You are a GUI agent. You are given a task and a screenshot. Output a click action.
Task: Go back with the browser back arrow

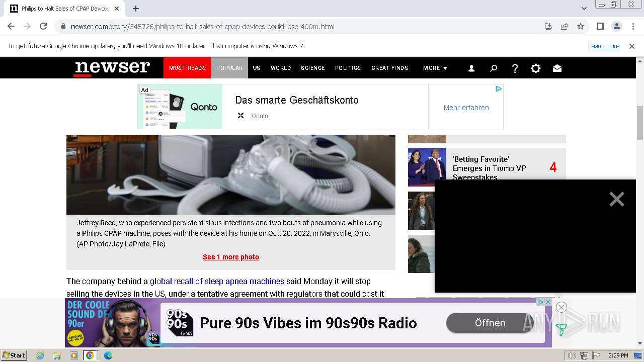coord(11,26)
